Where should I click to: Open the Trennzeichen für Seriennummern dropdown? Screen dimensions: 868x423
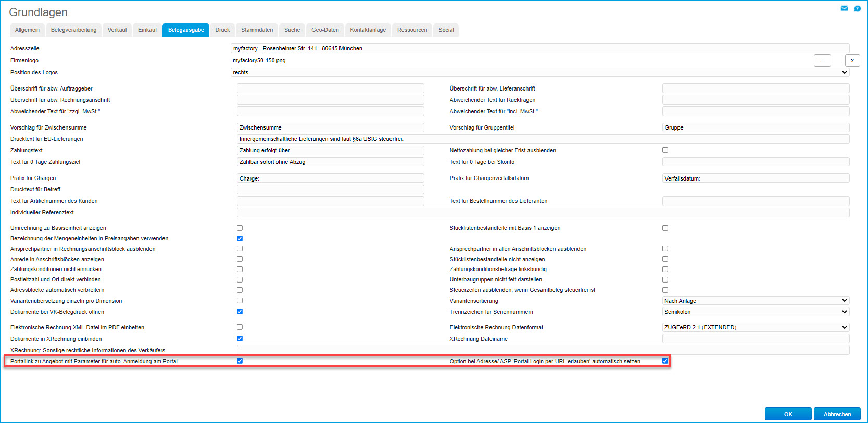tap(756, 312)
